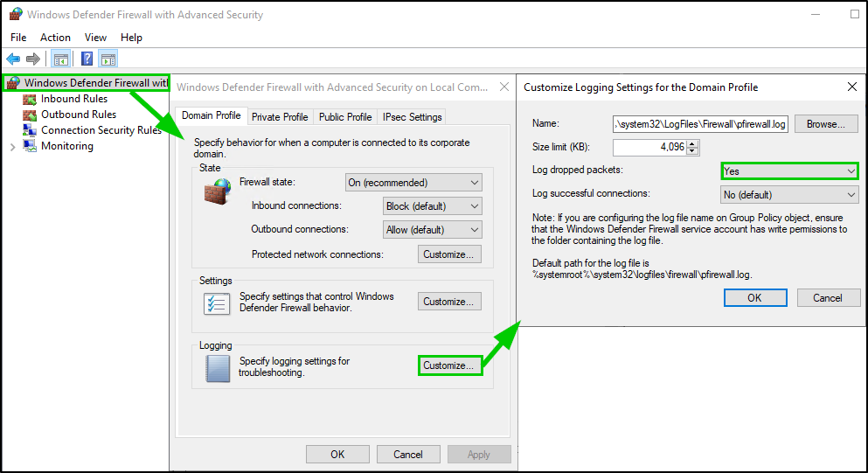Switch to the Private Profile tab
868x473 pixels.
280,117
